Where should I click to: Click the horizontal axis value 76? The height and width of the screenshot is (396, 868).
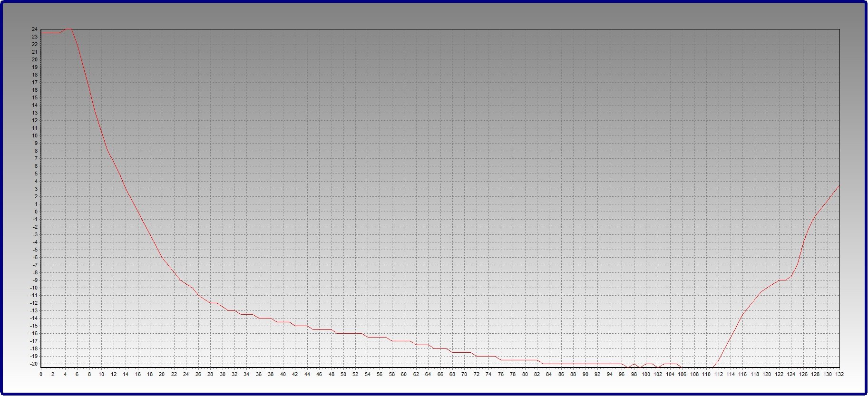[501, 375]
